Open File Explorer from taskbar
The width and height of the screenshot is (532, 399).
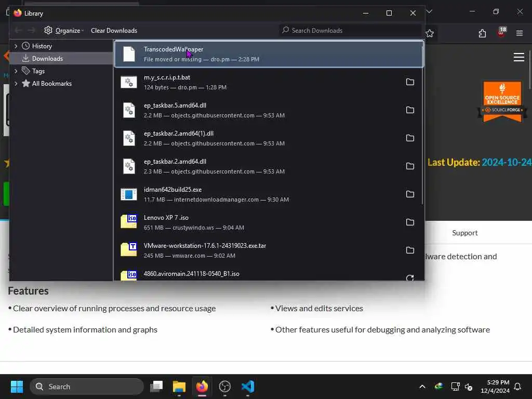(179, 387)
